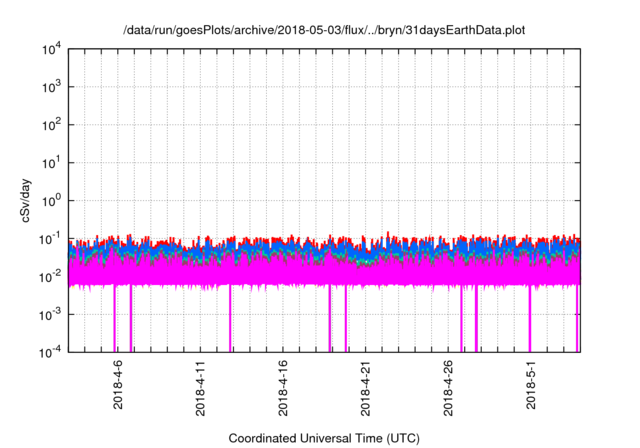Image resolution: width=640 pixels, height=448 pixels.
Task: Click the 10^-4 y-axis tick label
Action: 51,352
